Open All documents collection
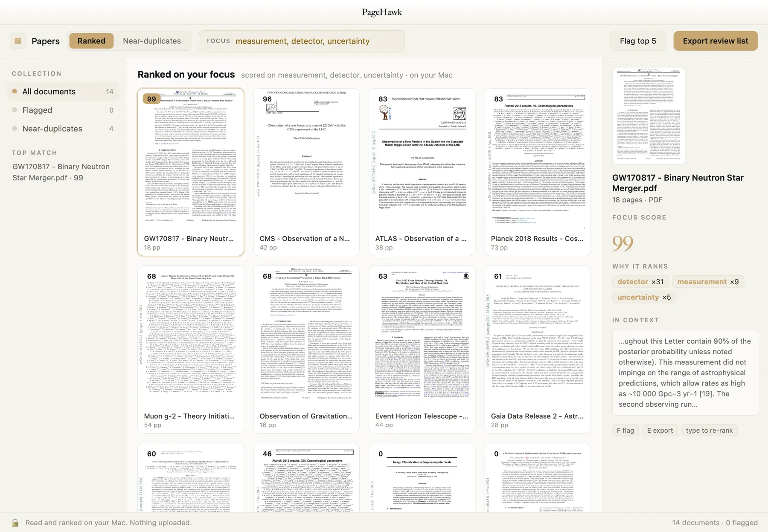Screen dimensions: 768x532 63,91
